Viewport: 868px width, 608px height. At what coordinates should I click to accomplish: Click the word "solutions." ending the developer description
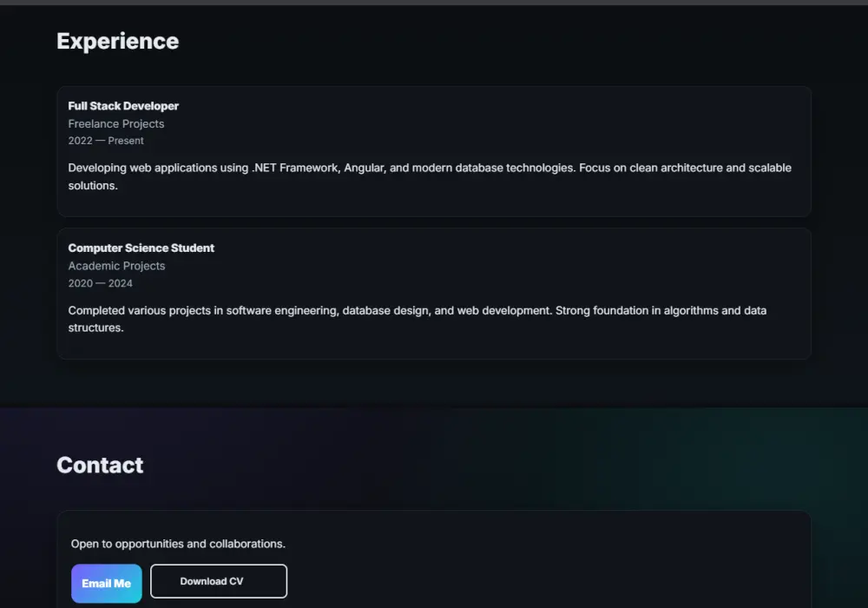coord(93,186)
